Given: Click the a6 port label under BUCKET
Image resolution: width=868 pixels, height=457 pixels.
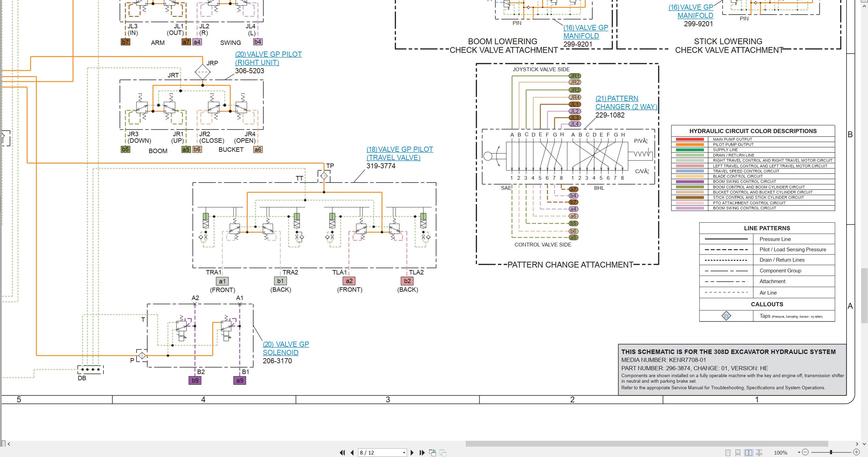Looking at the screenshot, I should point(258,149).
